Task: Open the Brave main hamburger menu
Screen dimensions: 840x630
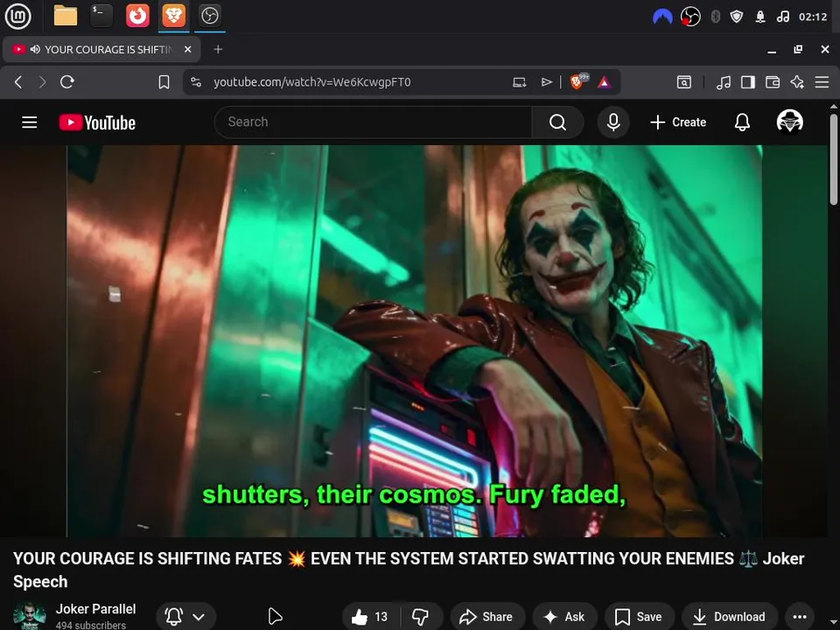Action: 822,82
